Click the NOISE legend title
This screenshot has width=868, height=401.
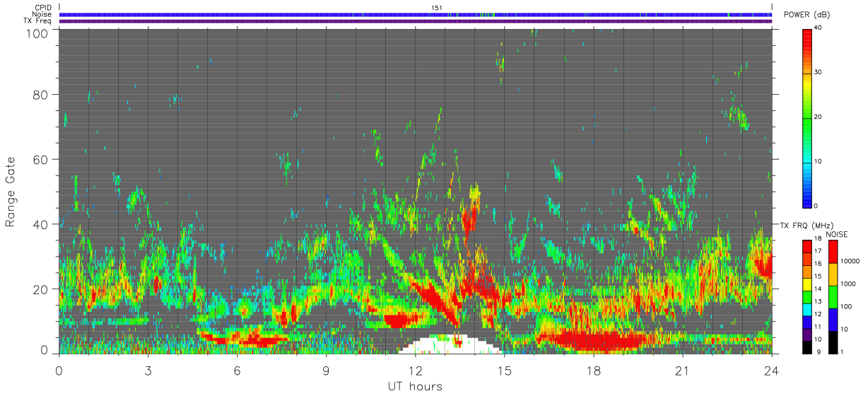pos(838,233)
